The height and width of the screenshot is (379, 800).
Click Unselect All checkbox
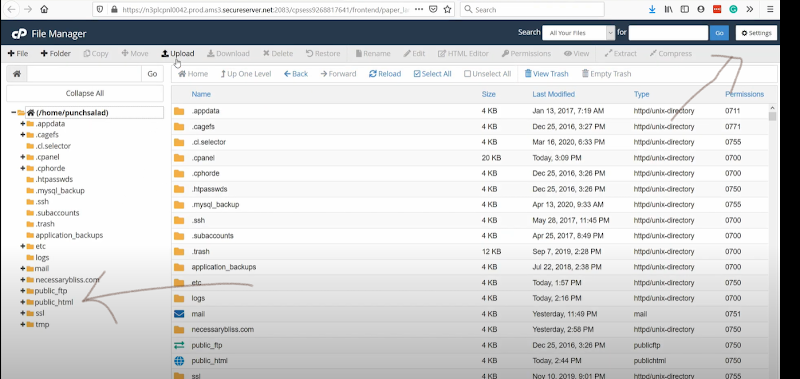(488, 74)
